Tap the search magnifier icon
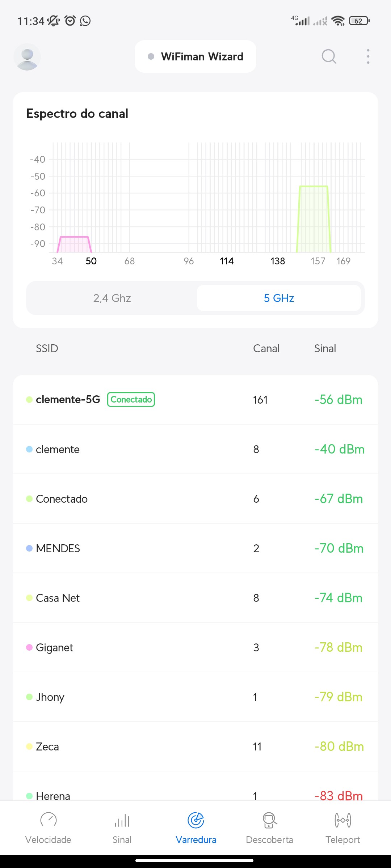The image size is (391, 868). click(x=329, y=56)
